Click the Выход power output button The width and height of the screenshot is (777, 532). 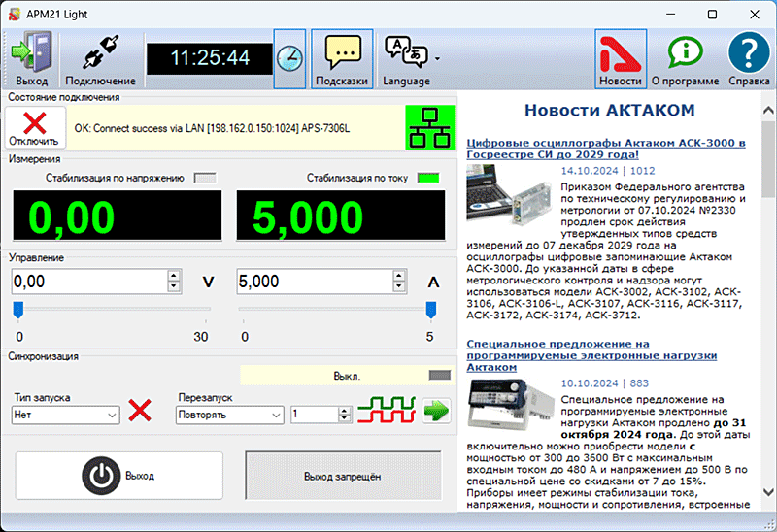point(118,476)
